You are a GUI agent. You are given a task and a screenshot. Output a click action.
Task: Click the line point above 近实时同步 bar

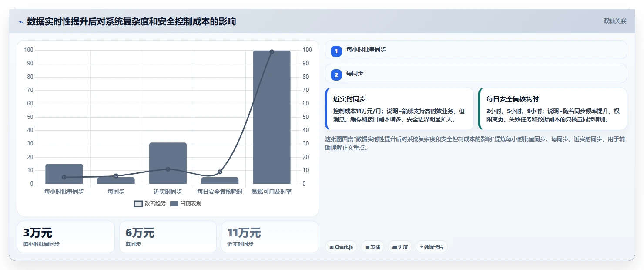point(168,169)
